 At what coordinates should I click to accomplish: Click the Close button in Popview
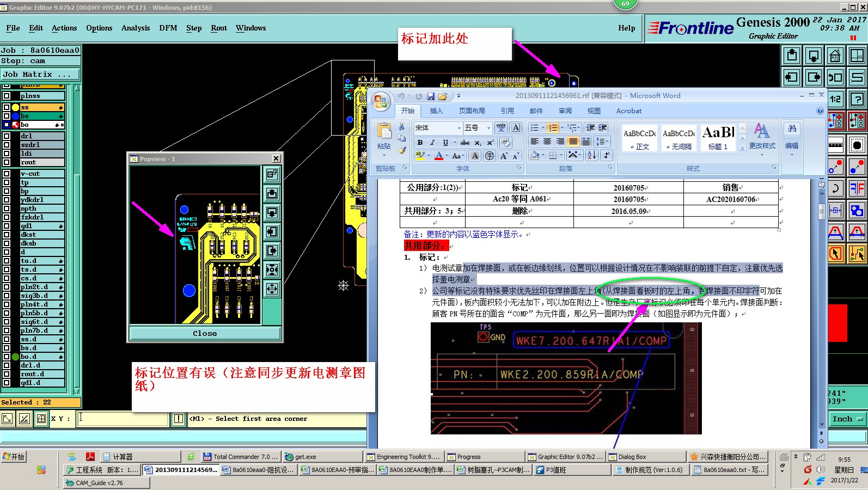click(205, 333)
